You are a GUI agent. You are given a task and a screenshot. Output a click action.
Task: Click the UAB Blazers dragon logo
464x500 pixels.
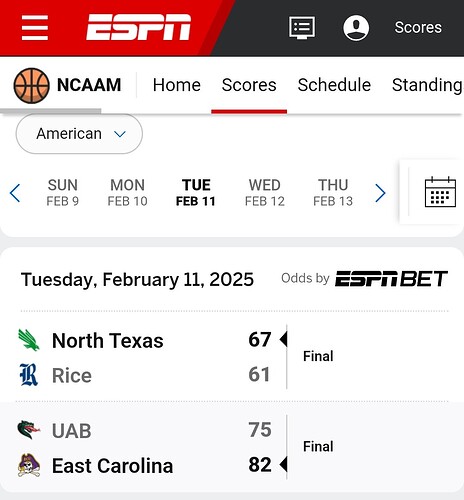point(29,430)
